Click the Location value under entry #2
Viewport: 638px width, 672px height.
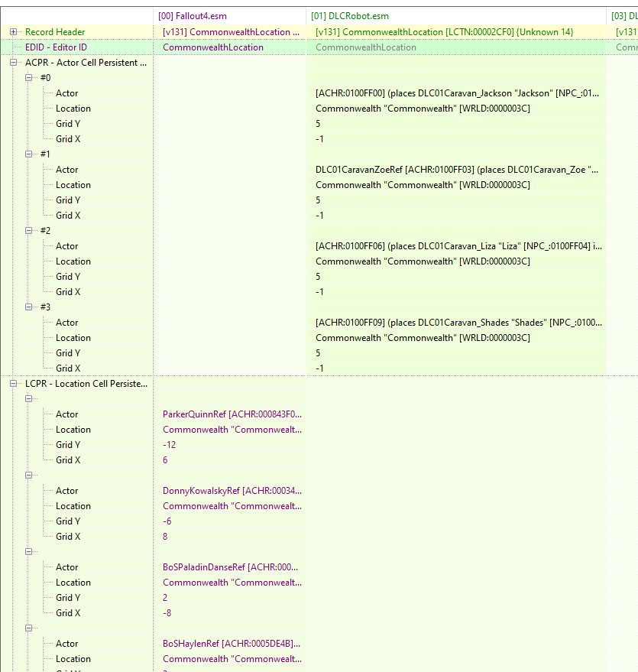(423, 261)
